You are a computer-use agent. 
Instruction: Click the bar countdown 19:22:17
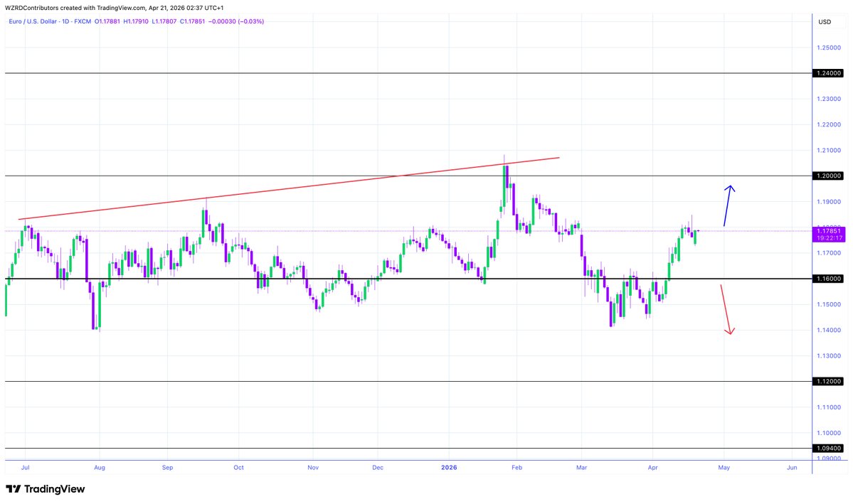tap(829, 238)
